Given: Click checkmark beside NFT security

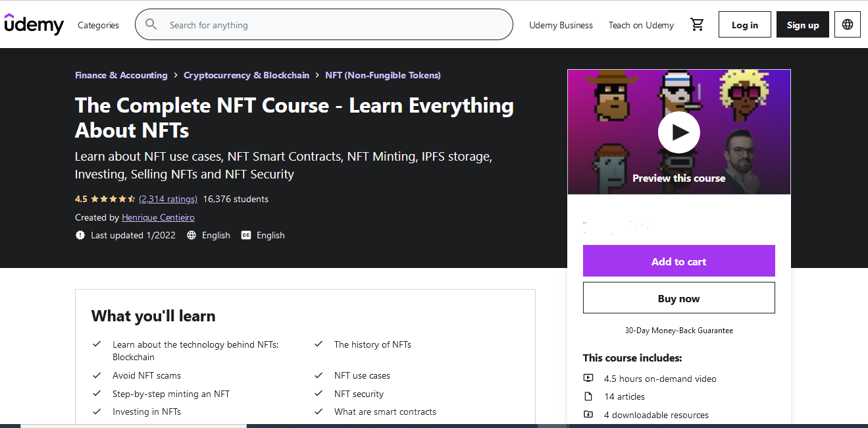Looking at the screenshot, I should (319, 394).
